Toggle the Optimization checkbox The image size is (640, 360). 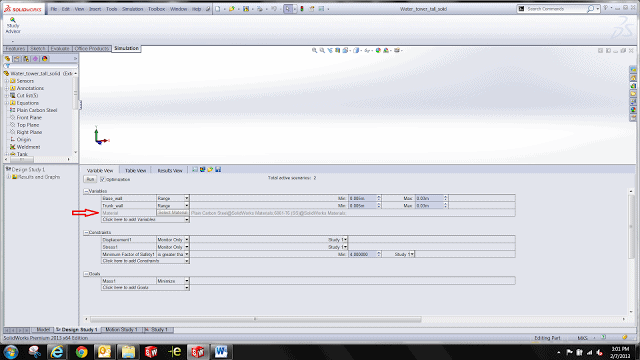(x=103, y=179)
